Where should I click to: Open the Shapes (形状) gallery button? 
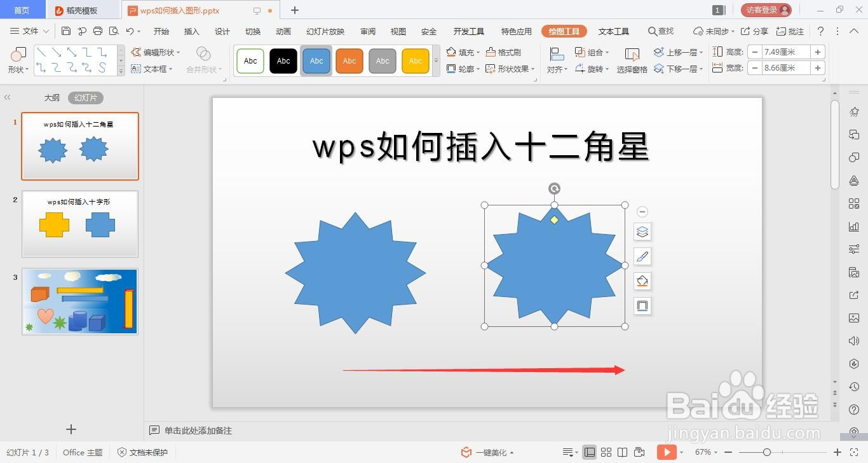click(18, 60)
